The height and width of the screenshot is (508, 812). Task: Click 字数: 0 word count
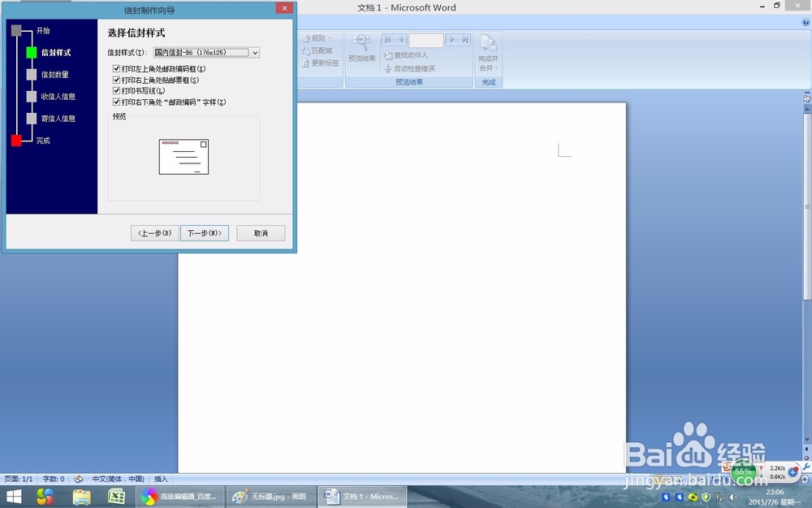(54, 479)
